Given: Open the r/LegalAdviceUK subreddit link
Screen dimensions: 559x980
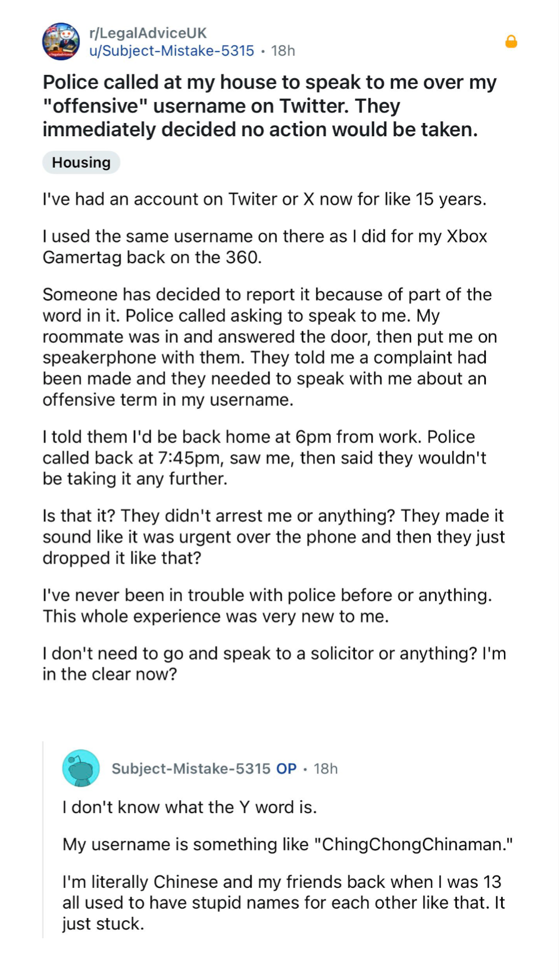Looking at the screenshot, I should [148, 33].
